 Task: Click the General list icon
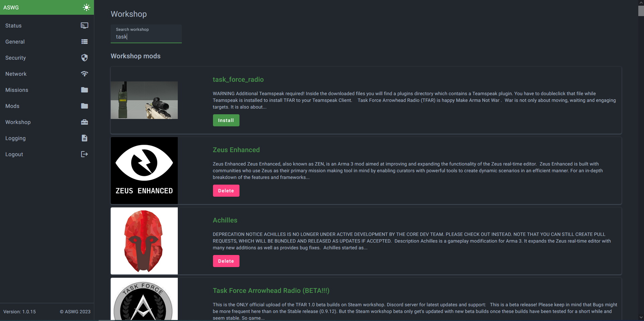[85, 42]
